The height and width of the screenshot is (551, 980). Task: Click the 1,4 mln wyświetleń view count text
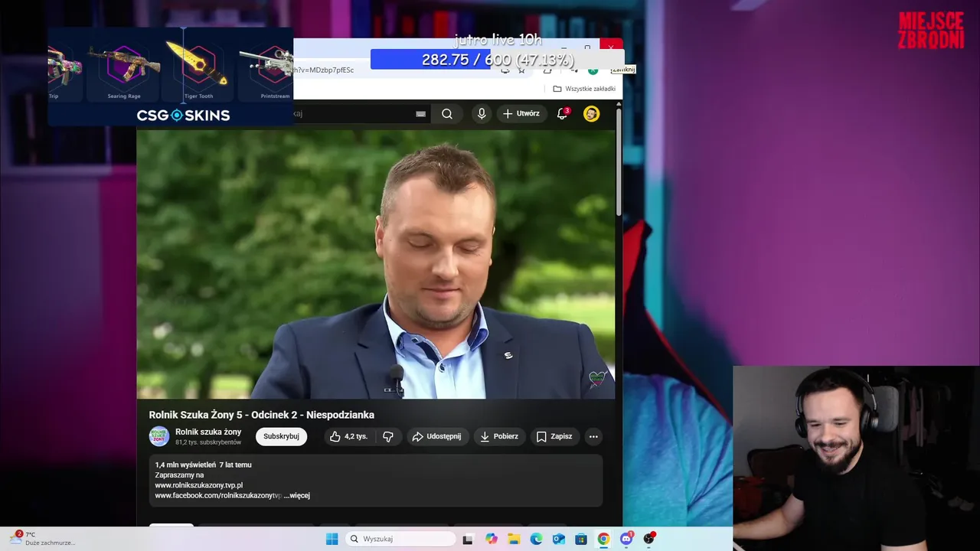[x=185, y=465]
